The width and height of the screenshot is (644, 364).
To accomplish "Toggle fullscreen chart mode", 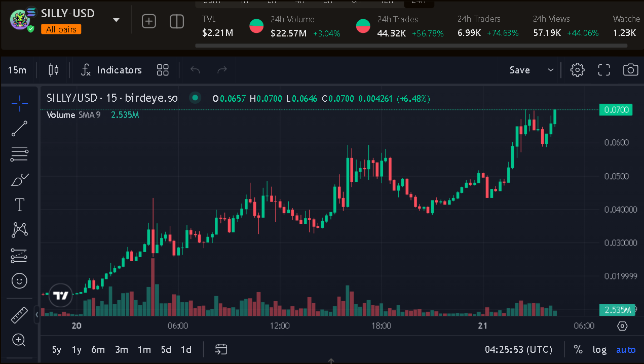I will pyautogui.click(x=604, y=70).
